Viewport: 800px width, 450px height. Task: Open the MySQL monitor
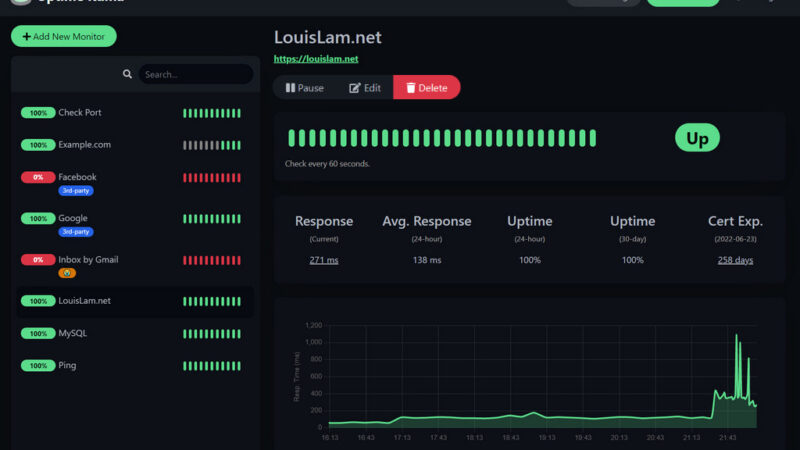coord(72,333)
